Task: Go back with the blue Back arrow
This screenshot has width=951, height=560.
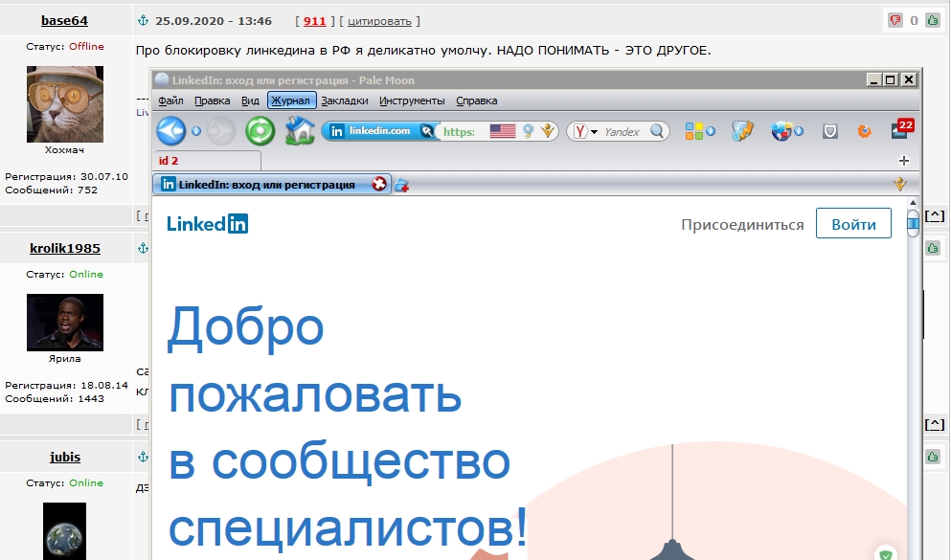Action: pos(171,131)
